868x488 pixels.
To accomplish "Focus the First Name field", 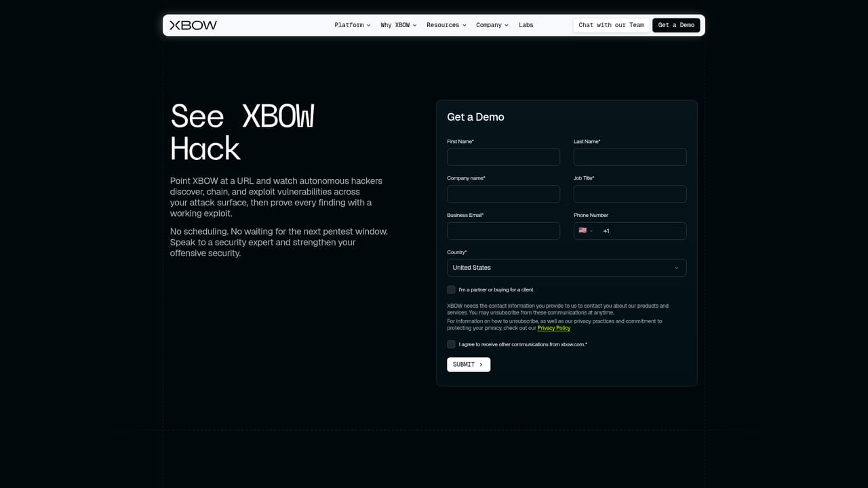I will point(503,157).
